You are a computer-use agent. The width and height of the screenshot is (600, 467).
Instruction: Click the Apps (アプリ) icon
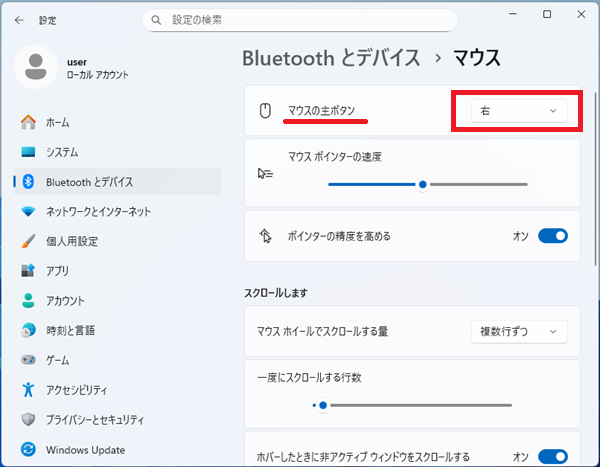click(28, 271)
